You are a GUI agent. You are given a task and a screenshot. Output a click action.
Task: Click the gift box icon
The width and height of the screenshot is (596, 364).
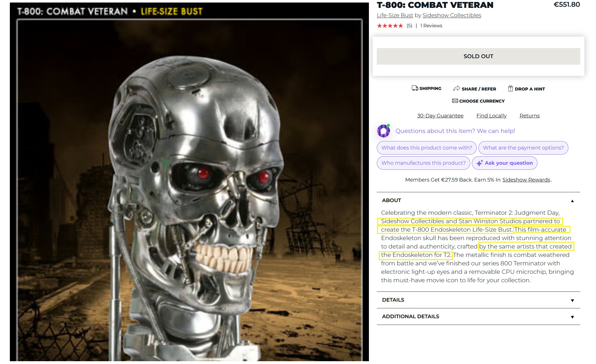click(510, 89)
